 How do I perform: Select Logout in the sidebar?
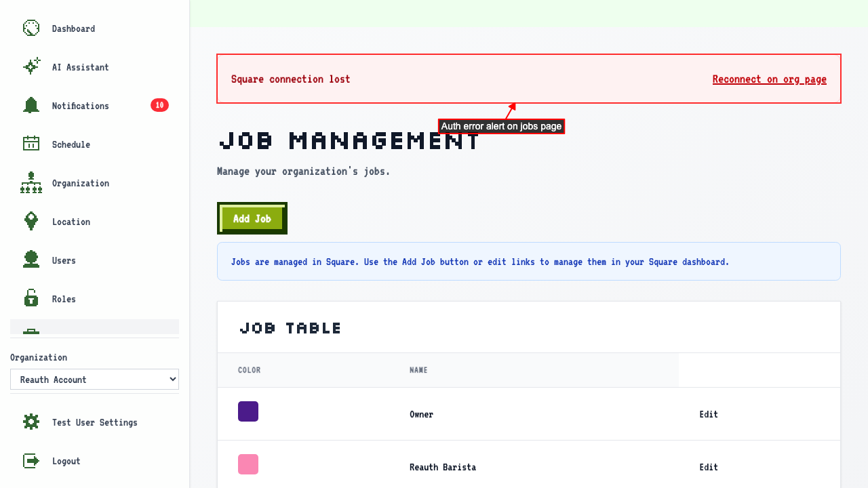click(94, 461)
